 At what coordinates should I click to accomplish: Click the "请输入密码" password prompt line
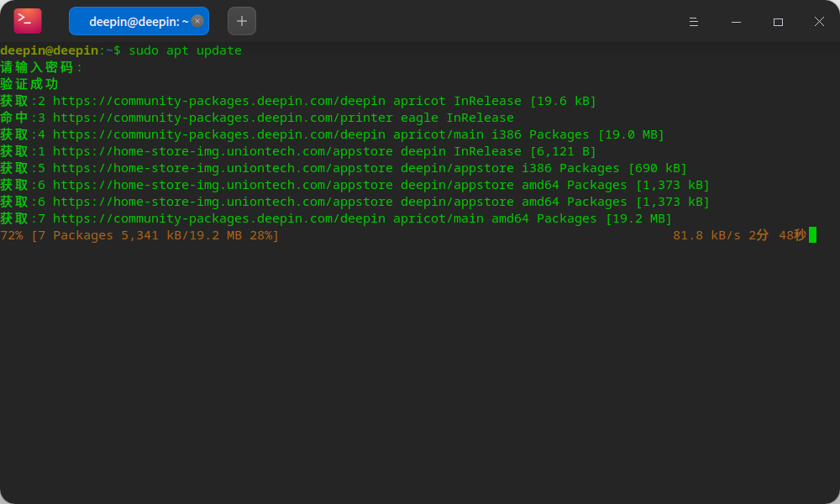click(42, 67)
